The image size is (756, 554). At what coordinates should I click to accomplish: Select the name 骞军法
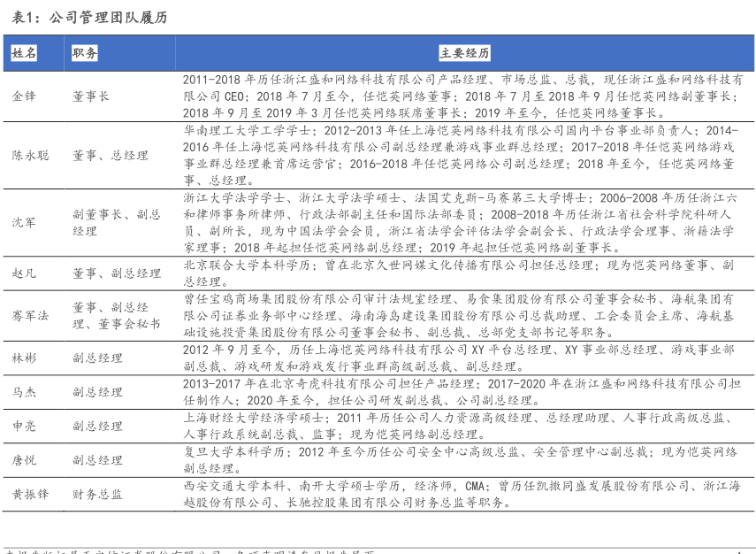[x=30, y=316]
